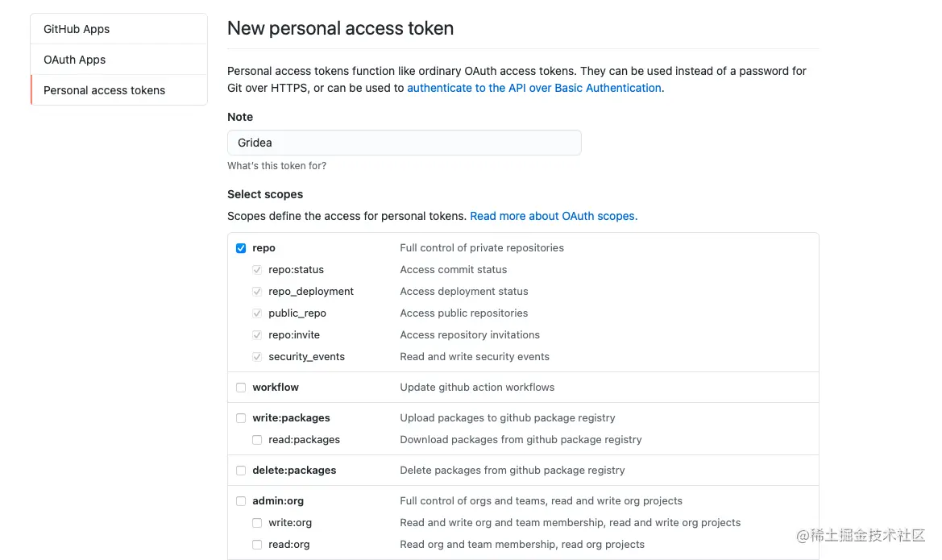Open GitHub Apps in sidebar
Screen dimensions: 942x560
77,29
